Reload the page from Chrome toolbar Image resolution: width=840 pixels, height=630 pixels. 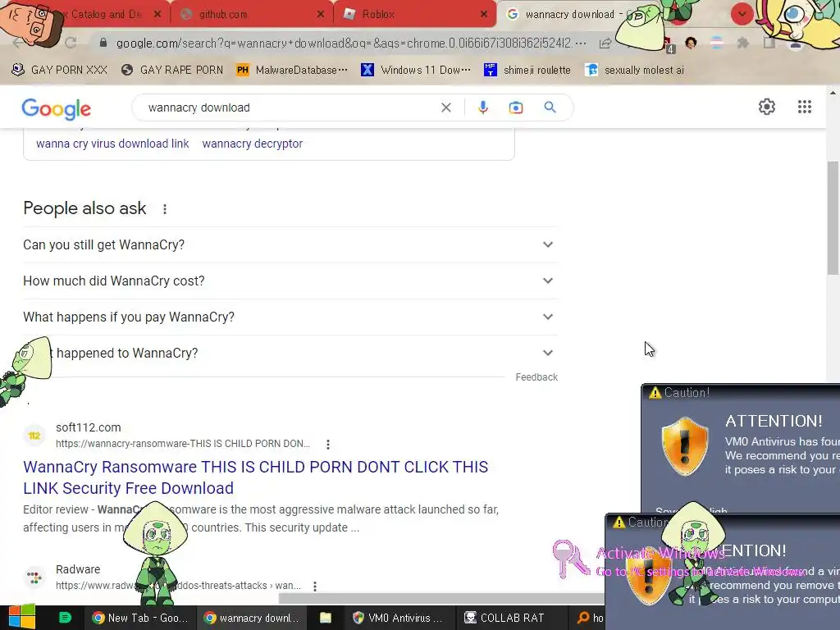(71, 43)
